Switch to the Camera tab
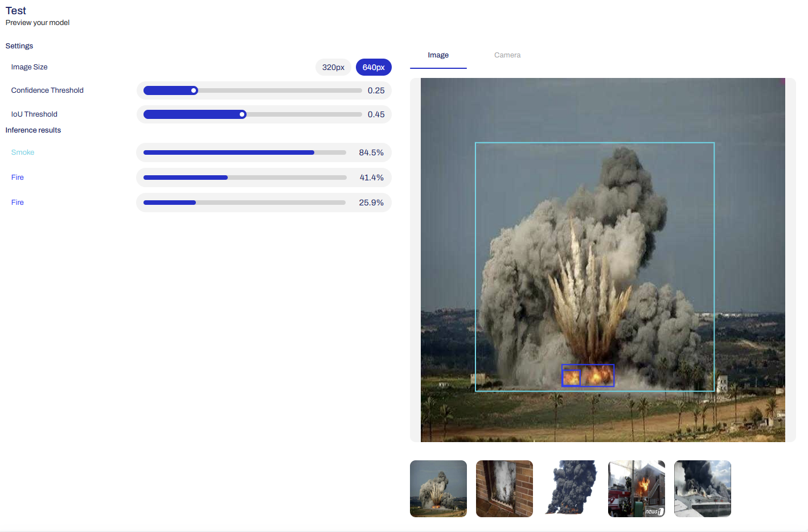808x532 pixels. [x=507, y=55]
